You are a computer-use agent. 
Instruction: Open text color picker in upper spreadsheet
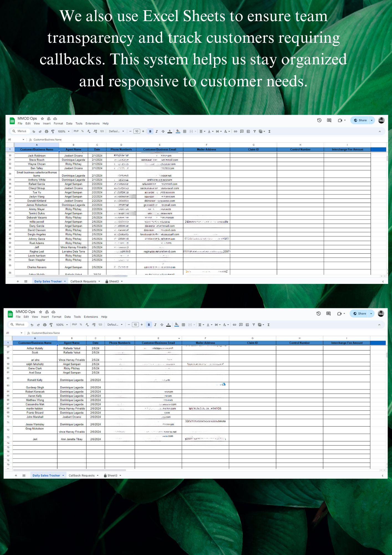tap(170, 132)
